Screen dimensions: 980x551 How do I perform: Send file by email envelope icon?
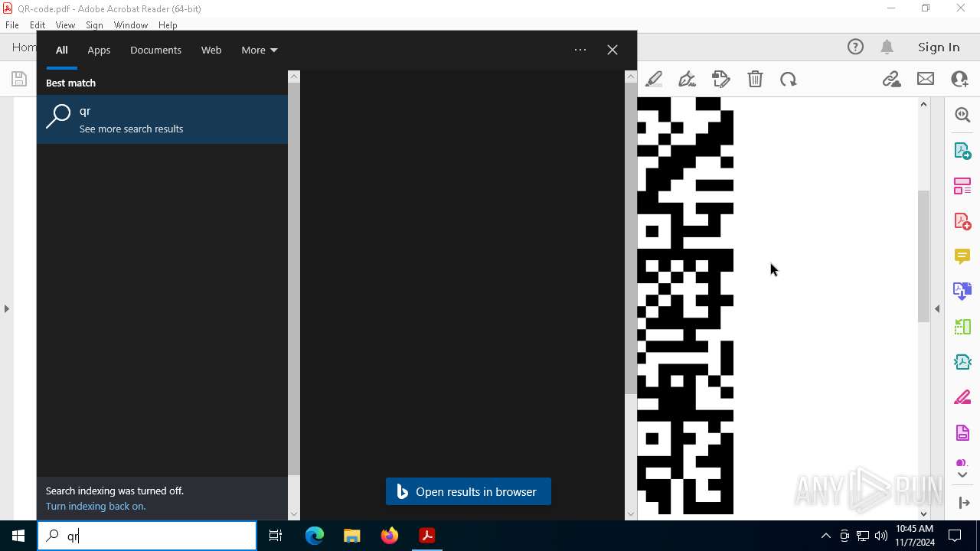point(926,79)
